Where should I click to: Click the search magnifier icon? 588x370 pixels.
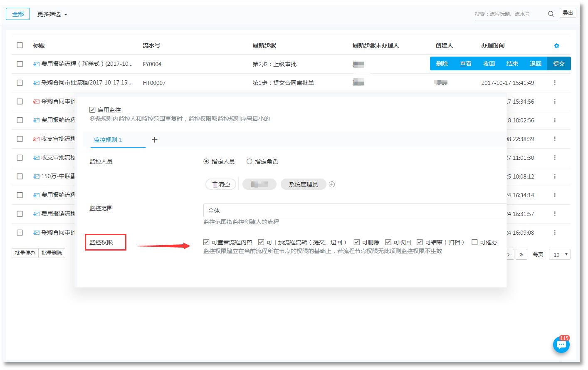551,14
